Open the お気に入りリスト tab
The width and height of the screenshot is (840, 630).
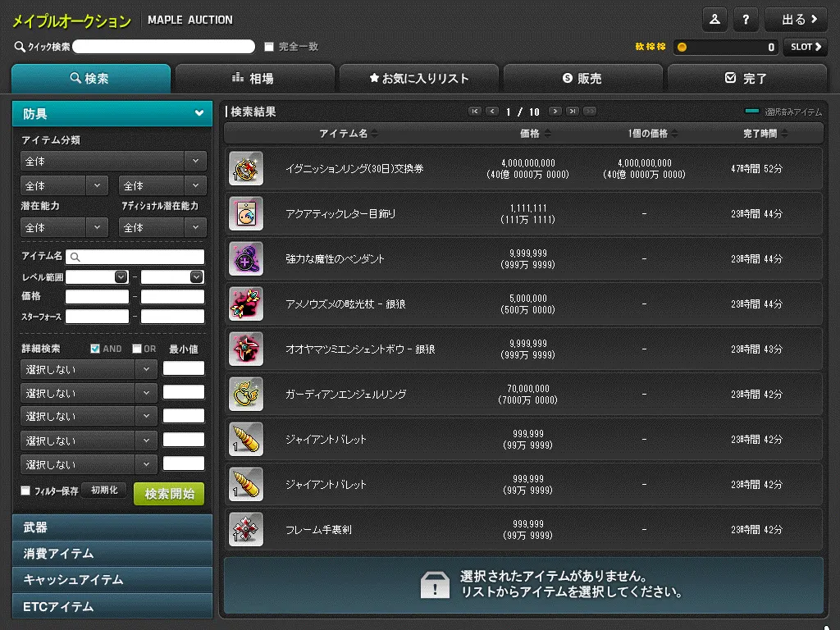point(418,79)
